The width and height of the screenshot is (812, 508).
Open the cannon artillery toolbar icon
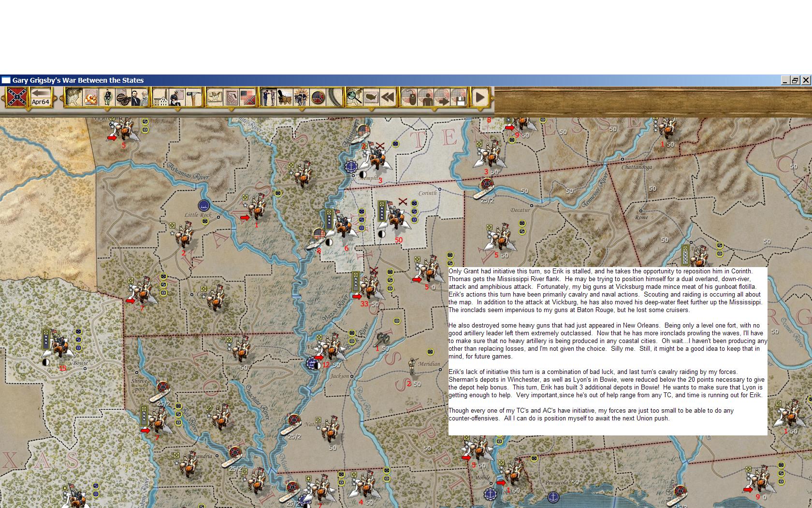123,97
